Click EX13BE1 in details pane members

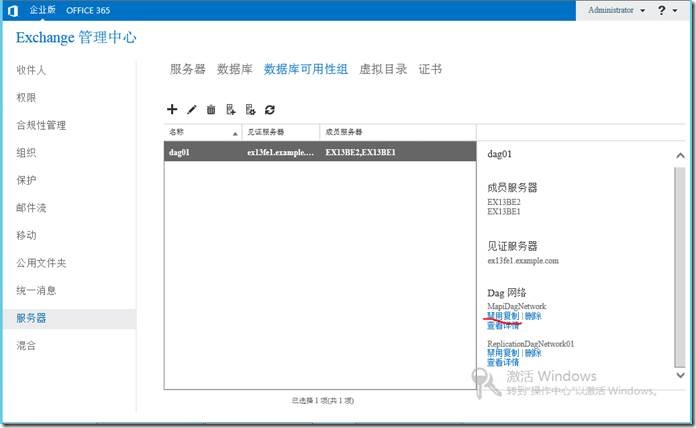[504, 211]
